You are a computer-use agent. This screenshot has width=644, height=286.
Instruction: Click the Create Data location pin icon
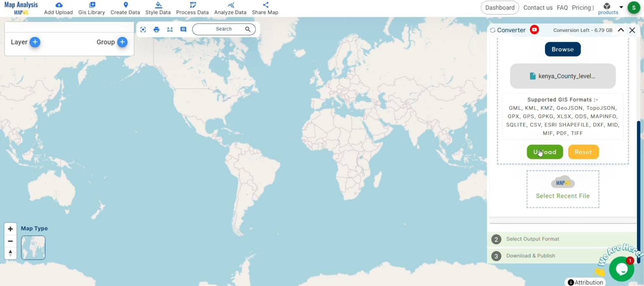125,4
